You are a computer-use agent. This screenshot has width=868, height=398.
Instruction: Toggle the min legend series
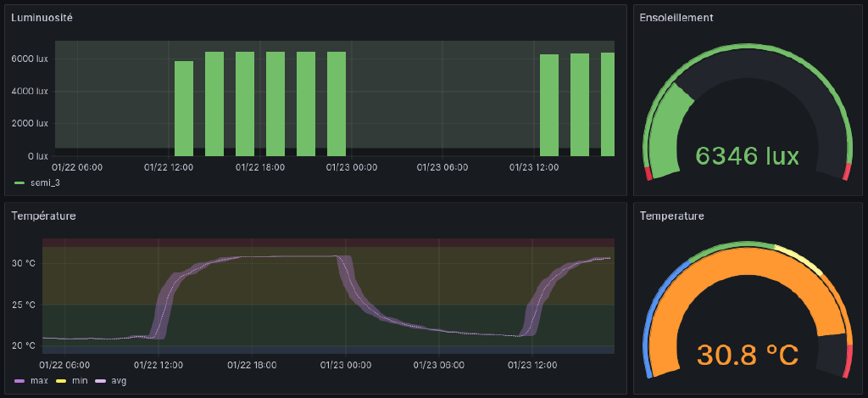[81, 381]
